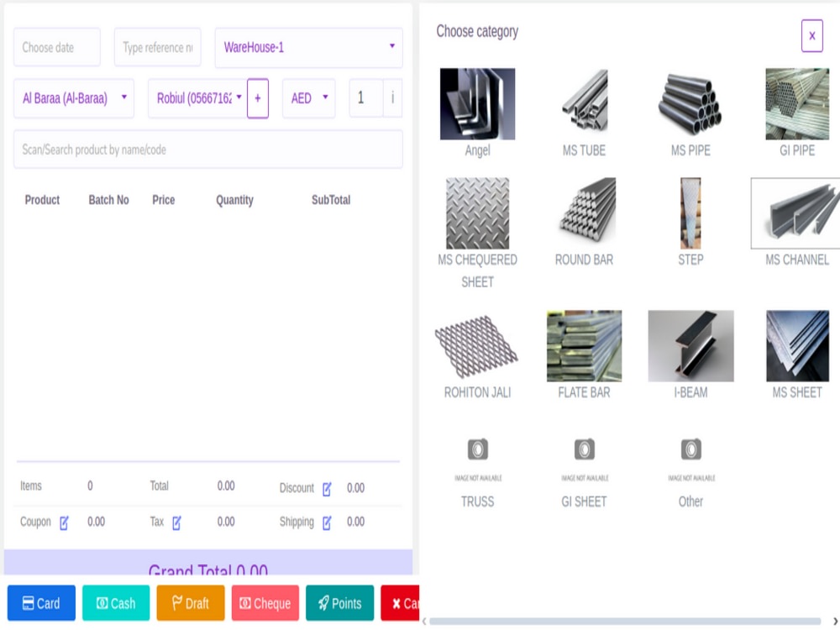Open the Robiul customer dropdown
The image size is (840, 630).
click(197, 98)
